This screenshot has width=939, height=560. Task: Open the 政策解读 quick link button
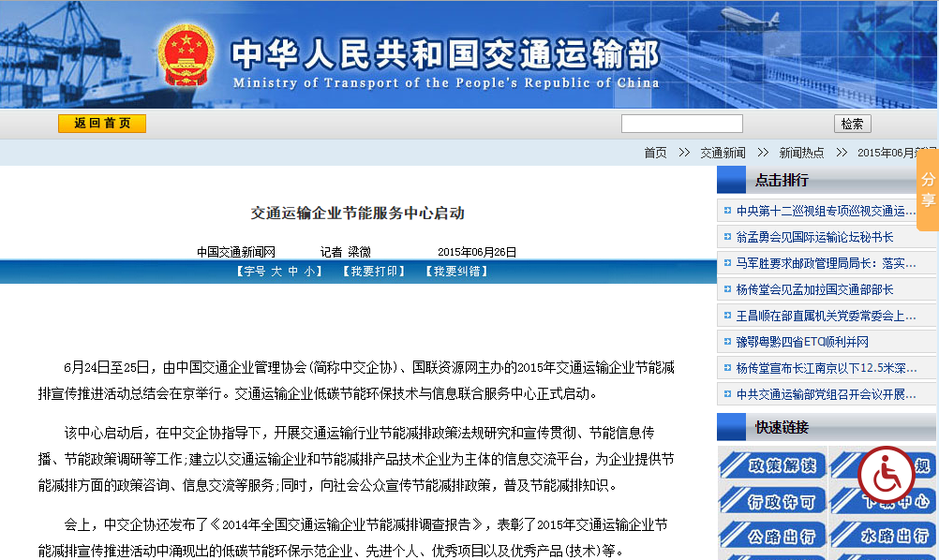point(772,464)
